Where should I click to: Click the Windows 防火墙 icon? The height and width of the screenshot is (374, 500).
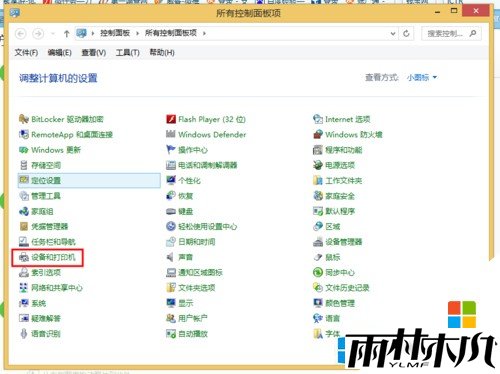coord(318,134)
